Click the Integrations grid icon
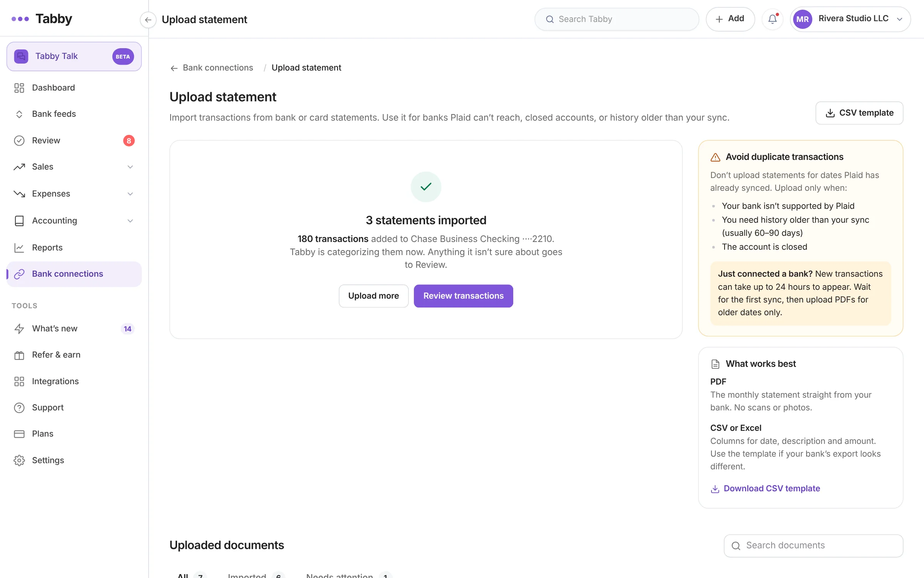 [19, 381]
